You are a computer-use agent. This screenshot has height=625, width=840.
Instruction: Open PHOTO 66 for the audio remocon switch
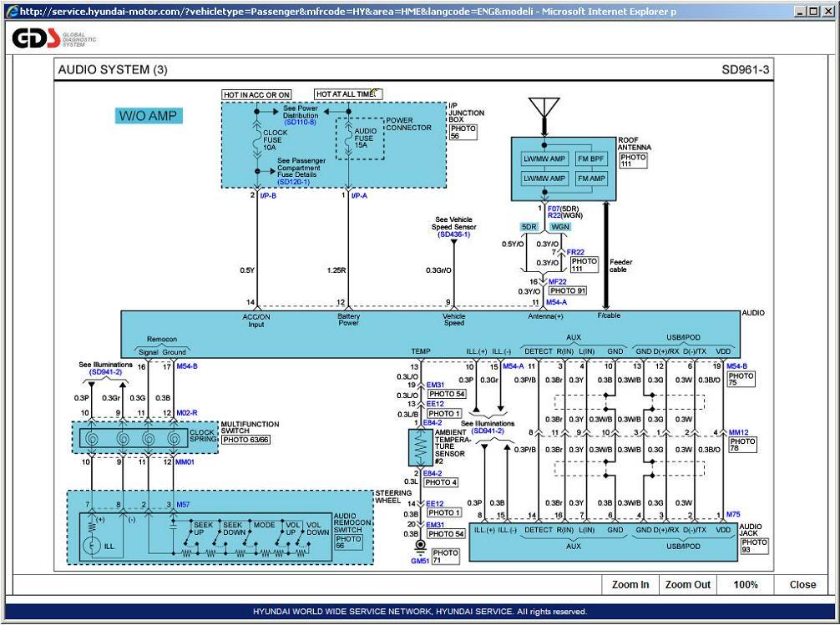tap(348, 542)
